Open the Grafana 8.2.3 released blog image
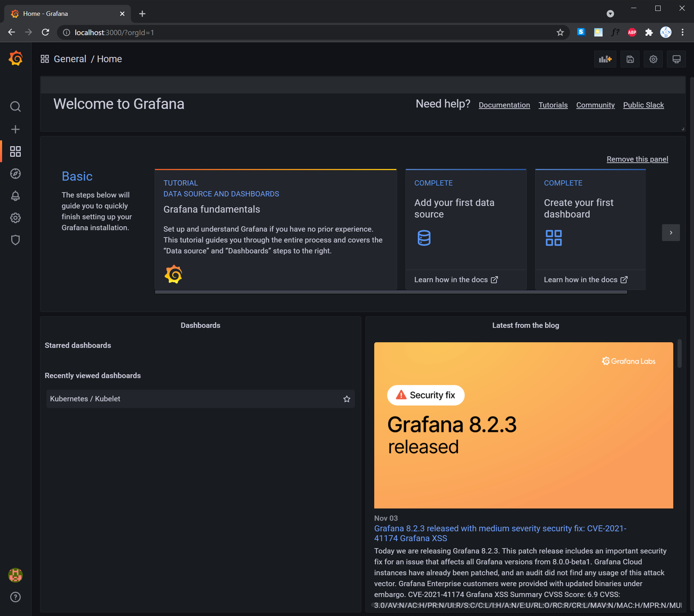The height and width of the screenshot is (616, 694). [523, 425]
